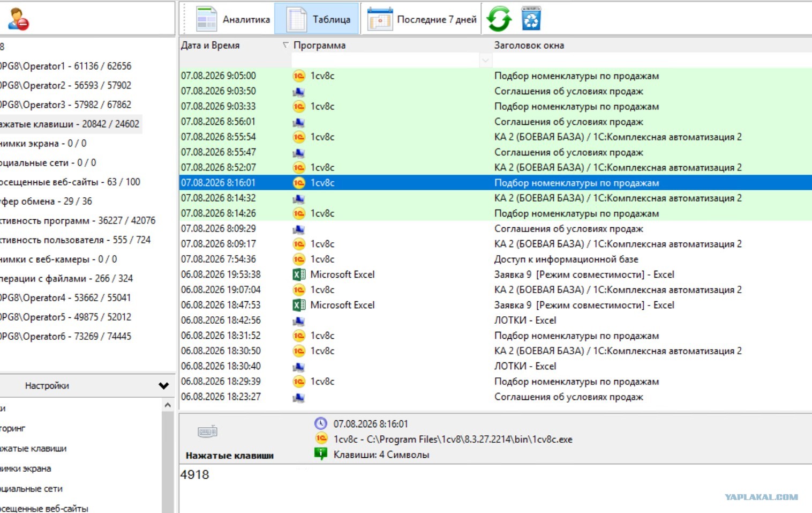This screenshot has height=513, width=812.
Task: Click the 1cv8c icon in the 9:03:33 row
Action: pos(299,107)
